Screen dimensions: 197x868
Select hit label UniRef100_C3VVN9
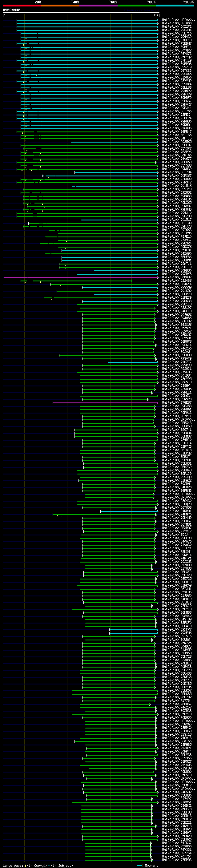[x=177, y=81]
